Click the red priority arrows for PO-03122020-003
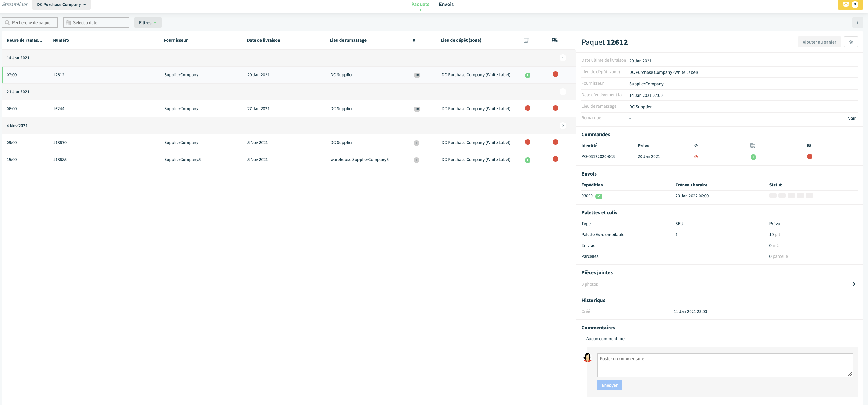 (696, 156)
